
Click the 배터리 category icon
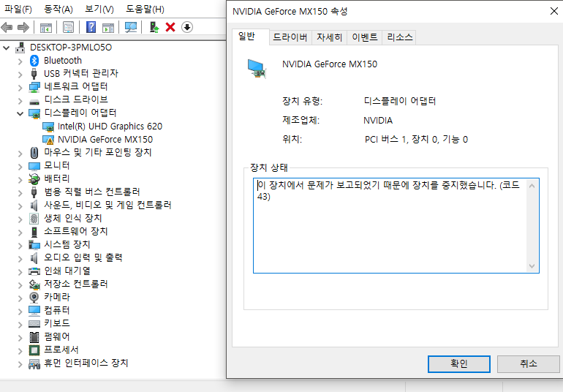coord(34,178)
